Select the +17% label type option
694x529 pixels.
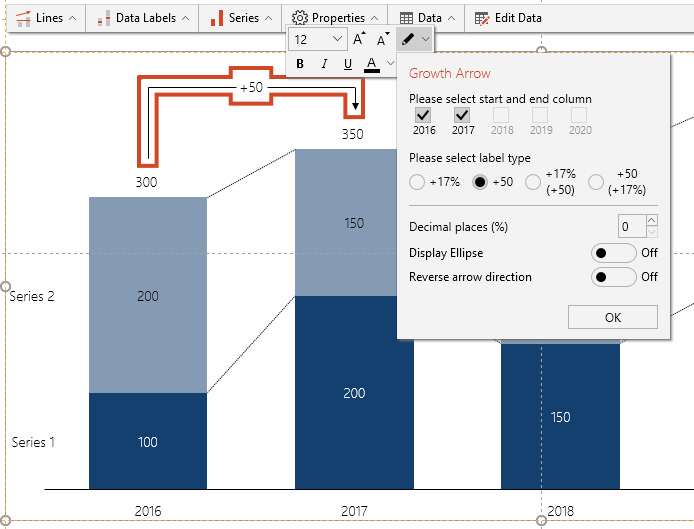(418, 182)
